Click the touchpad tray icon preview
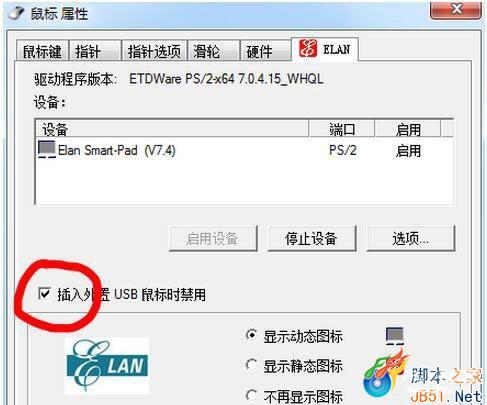 pos(395,335)
